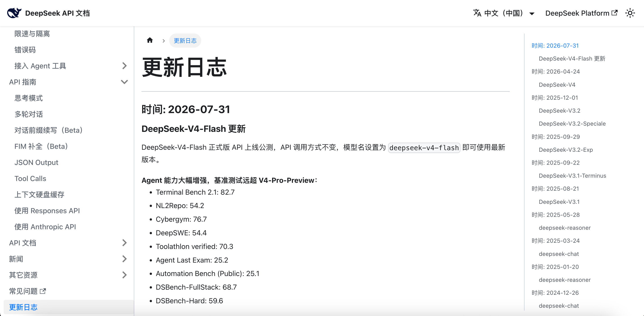The height and width of the screenshot is (316, 644).
Task: Jump to DeepSeek-V4-Flash 更新 in contents
Action: [x=572, y=59]
